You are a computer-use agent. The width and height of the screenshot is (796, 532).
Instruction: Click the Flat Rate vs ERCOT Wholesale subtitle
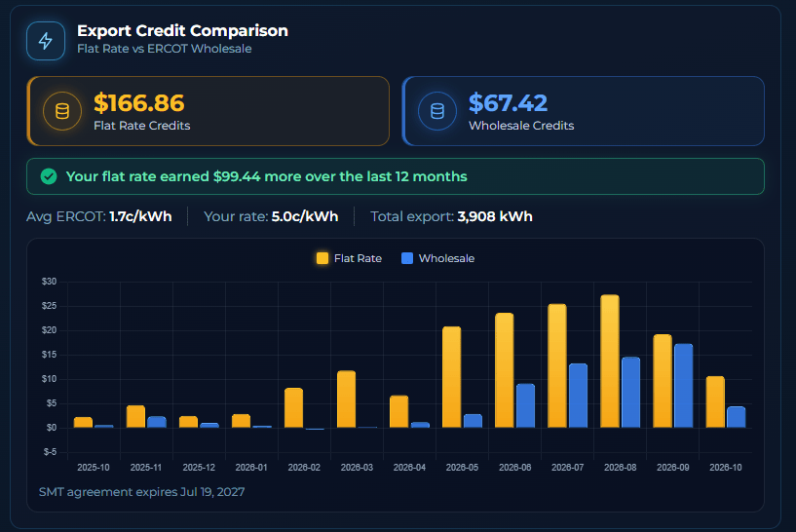click(x=165, y=49)
